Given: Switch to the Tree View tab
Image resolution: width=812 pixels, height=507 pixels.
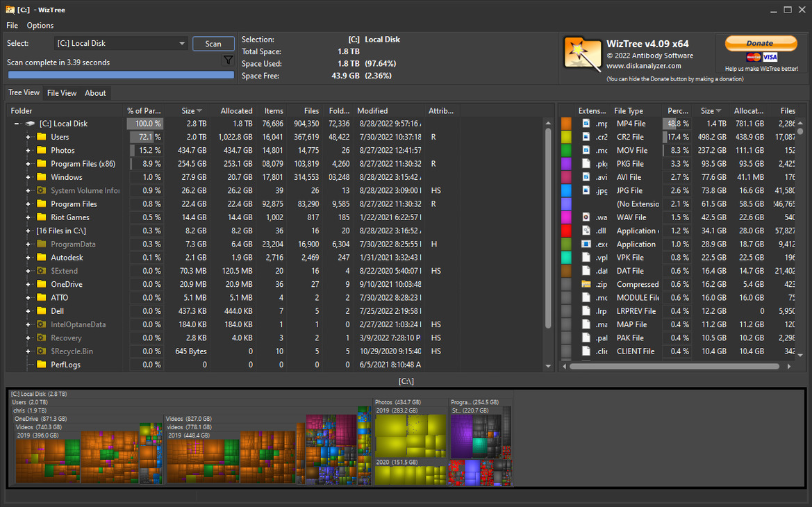Looking at the screenshot, I should click(x=24, y=92).
